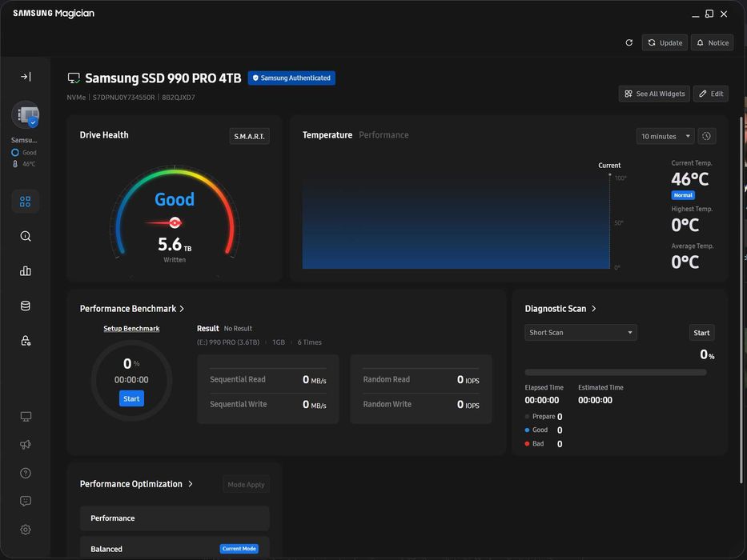Click the Good status in the sidebar
The image size is (747, 560).
pyautogui.click(x=24, y=152)
